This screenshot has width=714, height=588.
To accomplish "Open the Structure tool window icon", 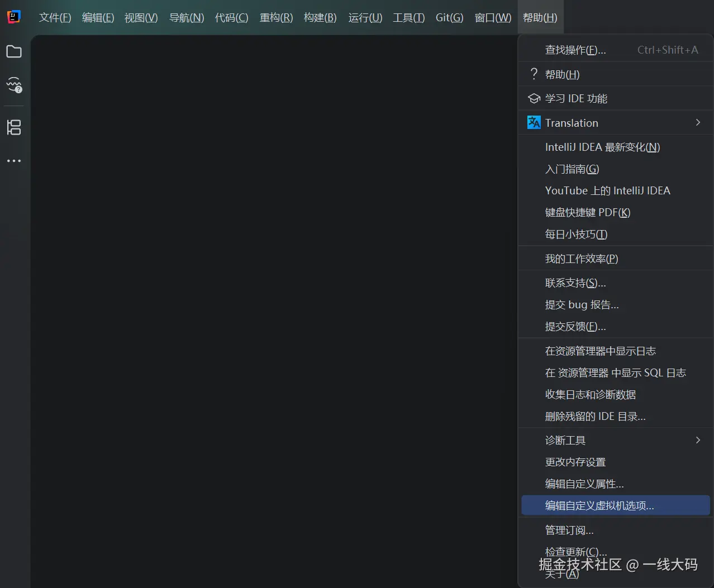I will pos(14,127).
